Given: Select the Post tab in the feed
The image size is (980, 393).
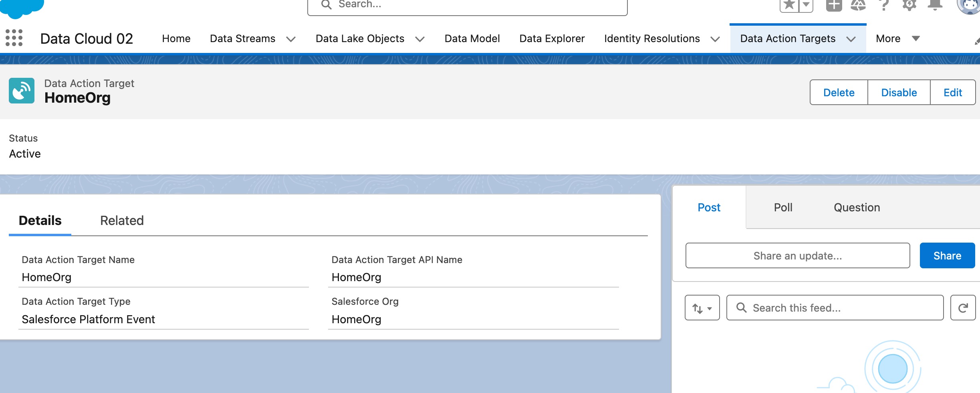Looking at the screenshot, I should pyautogui.click(x=709, y=207).
